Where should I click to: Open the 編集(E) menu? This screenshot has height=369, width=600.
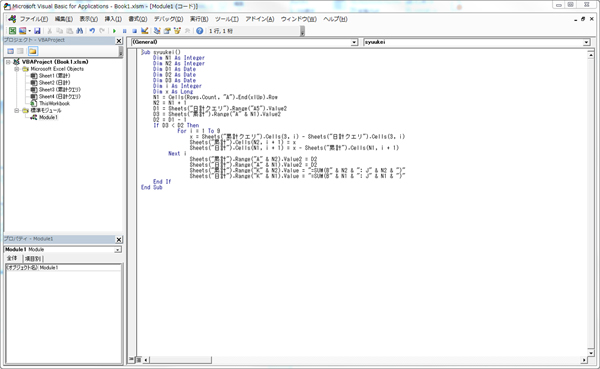coord(64,19)
